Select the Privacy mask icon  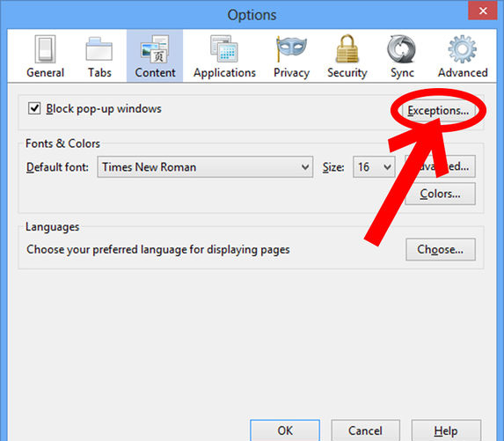(291, 49)
